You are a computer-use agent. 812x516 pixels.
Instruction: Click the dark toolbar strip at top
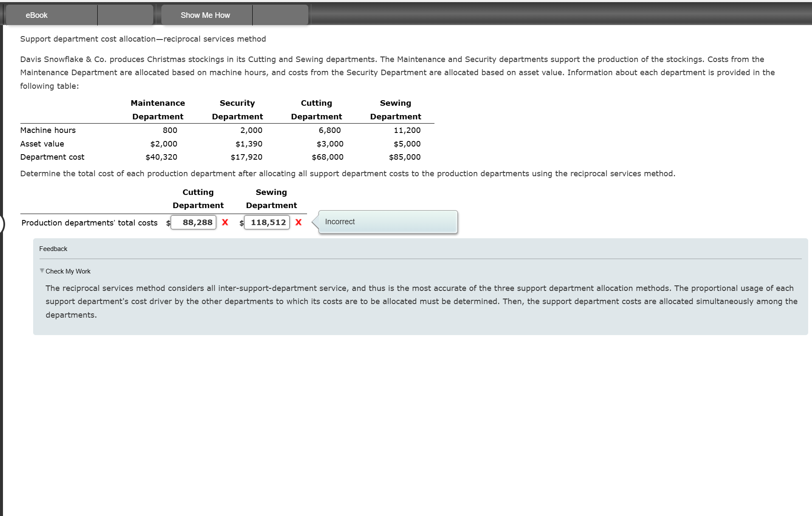pyautogui.click(x=552, y=15)
